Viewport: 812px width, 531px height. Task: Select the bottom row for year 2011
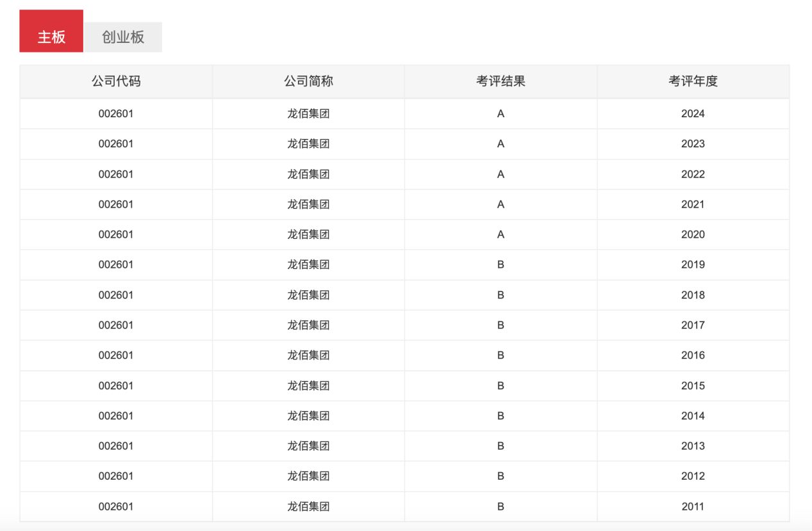click(x=406, y=506)
